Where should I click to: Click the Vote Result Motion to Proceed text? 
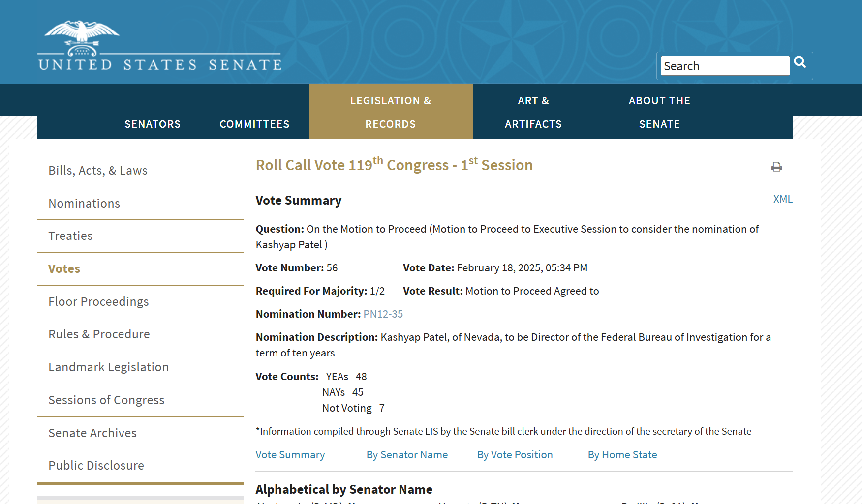pyautogui.click(x=501, y=291)
